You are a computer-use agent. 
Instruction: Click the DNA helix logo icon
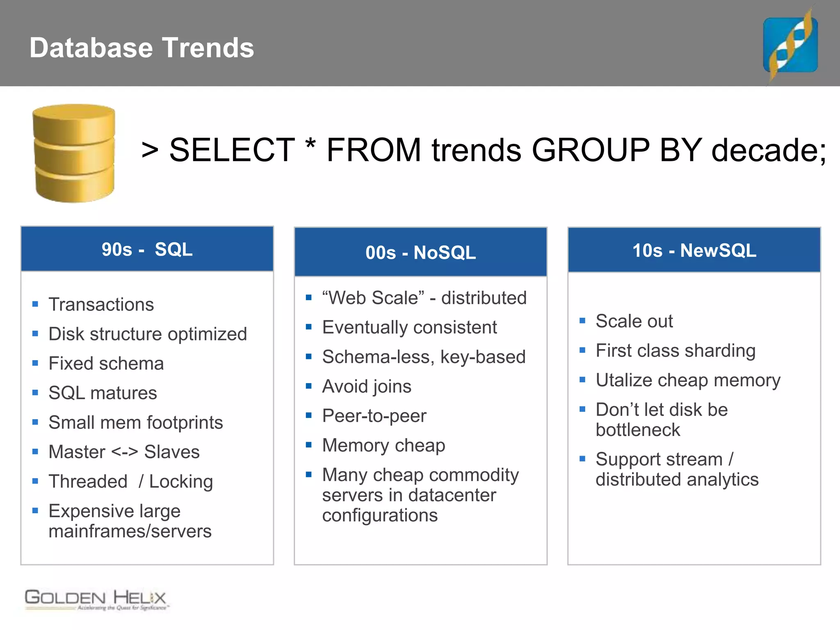[790, 45]
